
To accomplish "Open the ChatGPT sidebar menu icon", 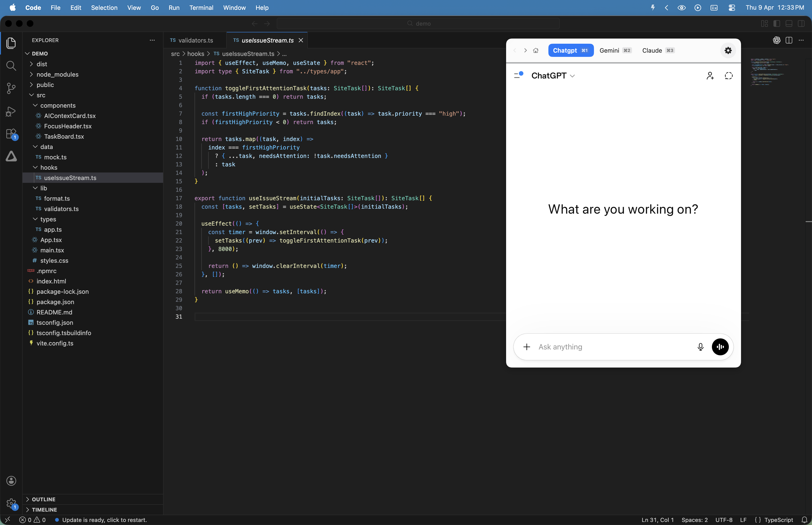I will [x=518, y=75].
